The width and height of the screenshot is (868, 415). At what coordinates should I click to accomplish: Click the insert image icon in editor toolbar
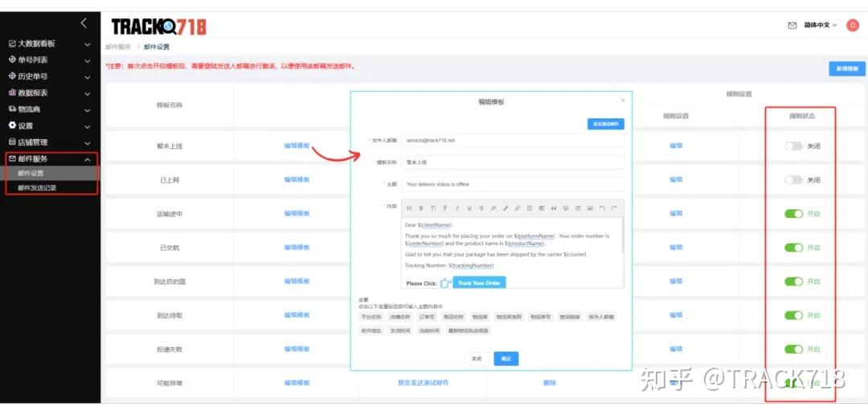(590, 208)
